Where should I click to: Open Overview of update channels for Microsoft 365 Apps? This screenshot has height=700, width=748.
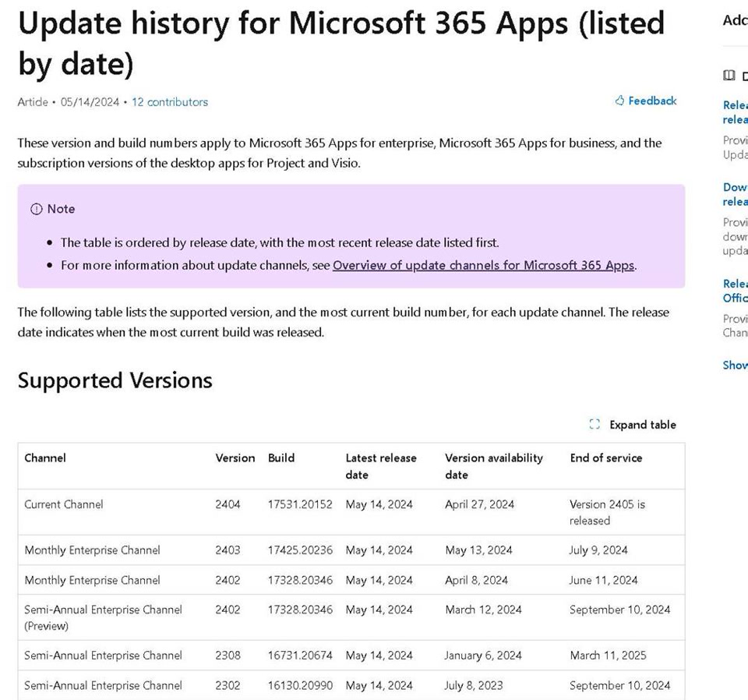pos(484,265)
